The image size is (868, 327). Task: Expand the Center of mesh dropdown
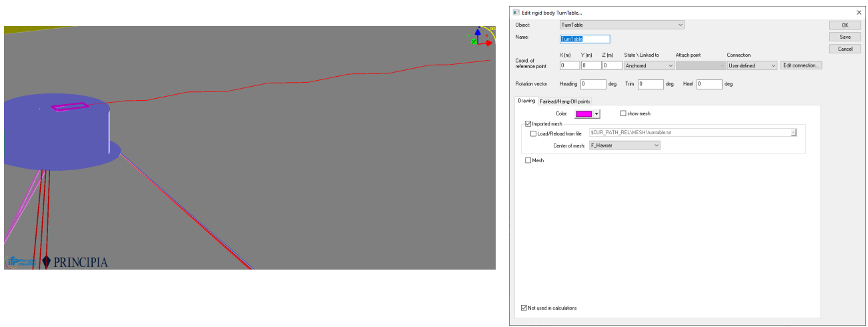click(x=624, y=145)
